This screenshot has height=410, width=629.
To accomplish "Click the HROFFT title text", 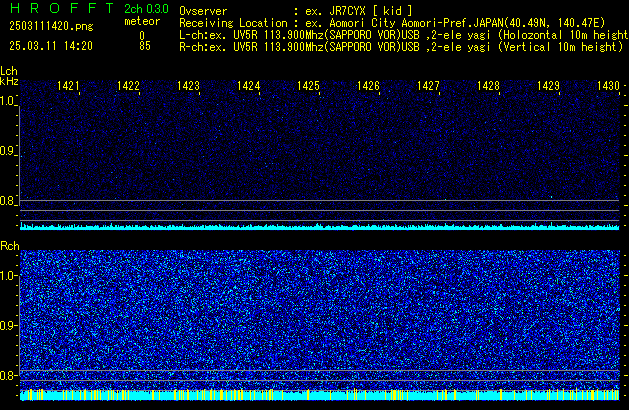I will point(62,8).
